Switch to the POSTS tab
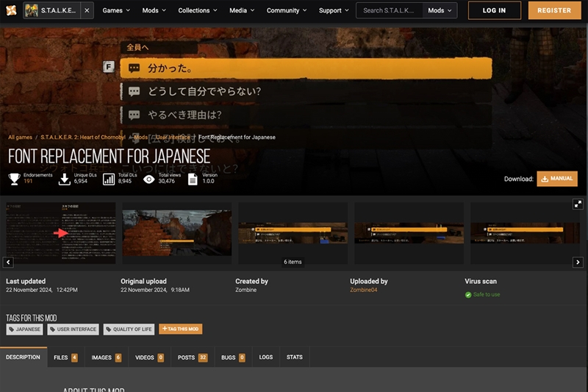The height and width of the screenshot is (392, 588). 193,357
